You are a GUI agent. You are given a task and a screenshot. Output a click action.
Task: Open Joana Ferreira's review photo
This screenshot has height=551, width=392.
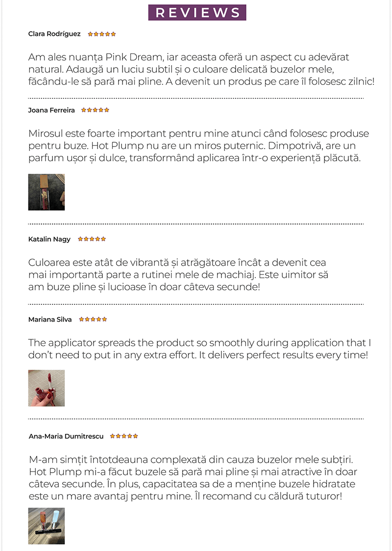click(x=47, y=192)
